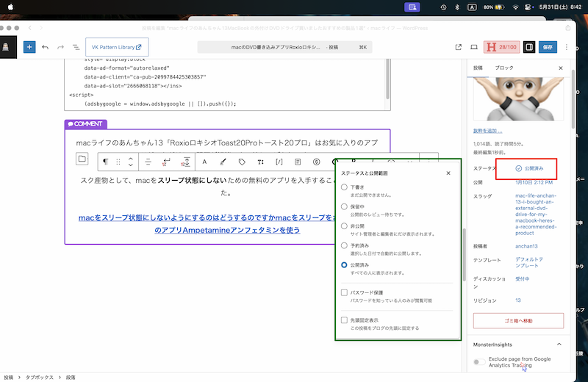Click the ゴミ箱へ移動 button
This screenshot has width=588, height=382.
(x=518, y=320)
